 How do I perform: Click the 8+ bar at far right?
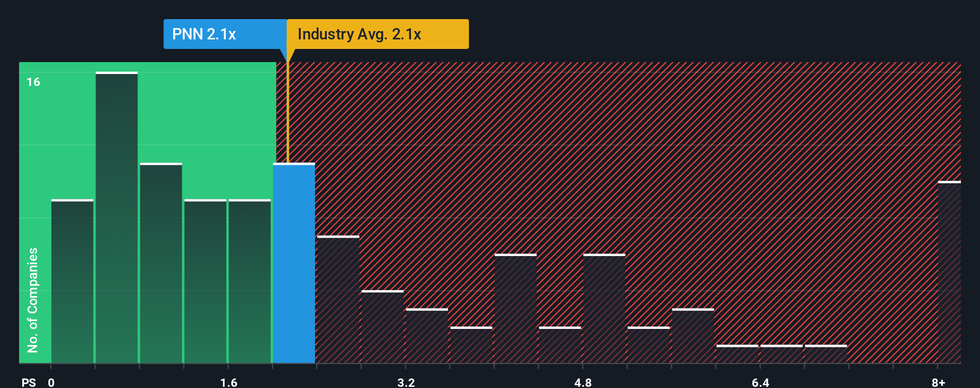point(950,272)
